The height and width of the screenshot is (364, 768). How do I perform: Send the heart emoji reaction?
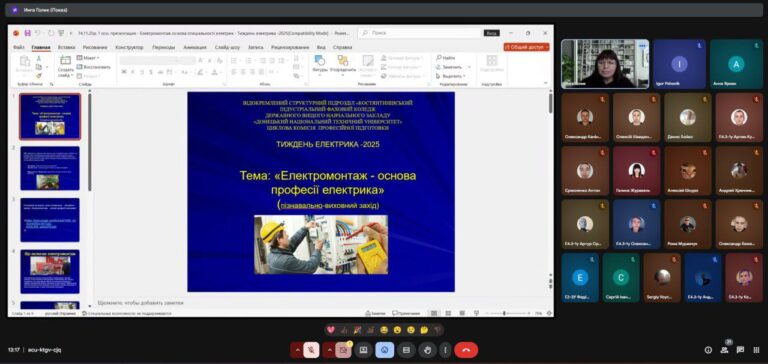point(331,330)
